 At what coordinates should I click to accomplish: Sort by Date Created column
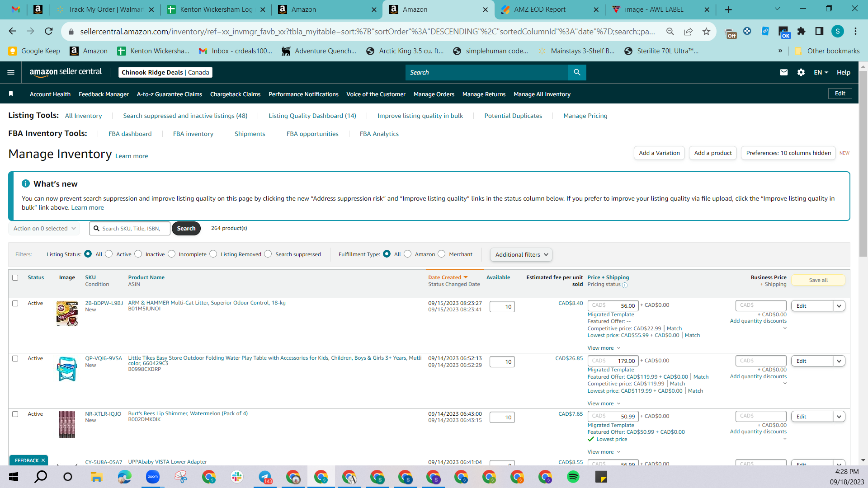pos(448,277)
